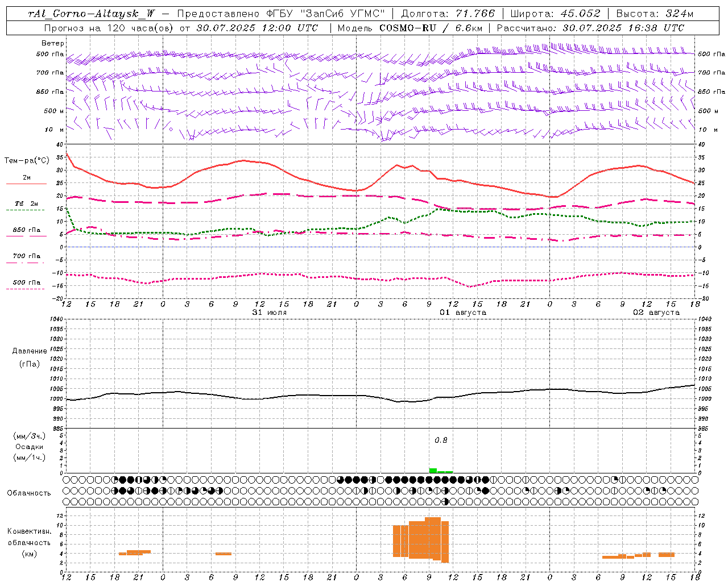Click the 02 августа date label
The image size is (728, 582).
pos(656,313)
